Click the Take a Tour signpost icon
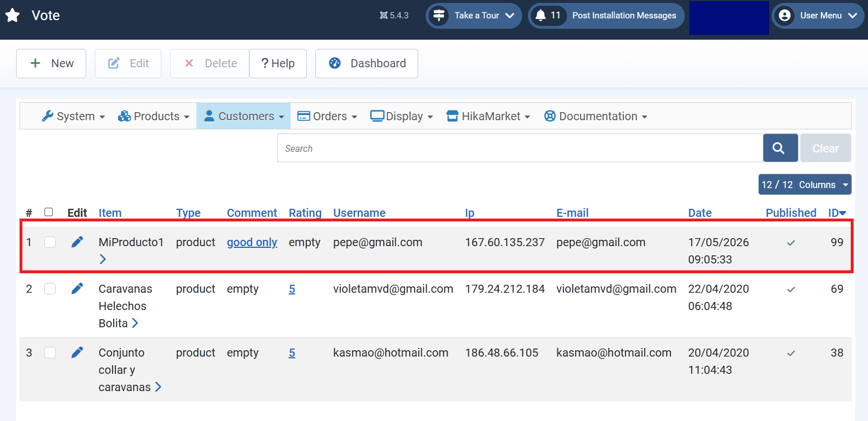The height and width of the screenshot is (421, 868). pos(439,16)
